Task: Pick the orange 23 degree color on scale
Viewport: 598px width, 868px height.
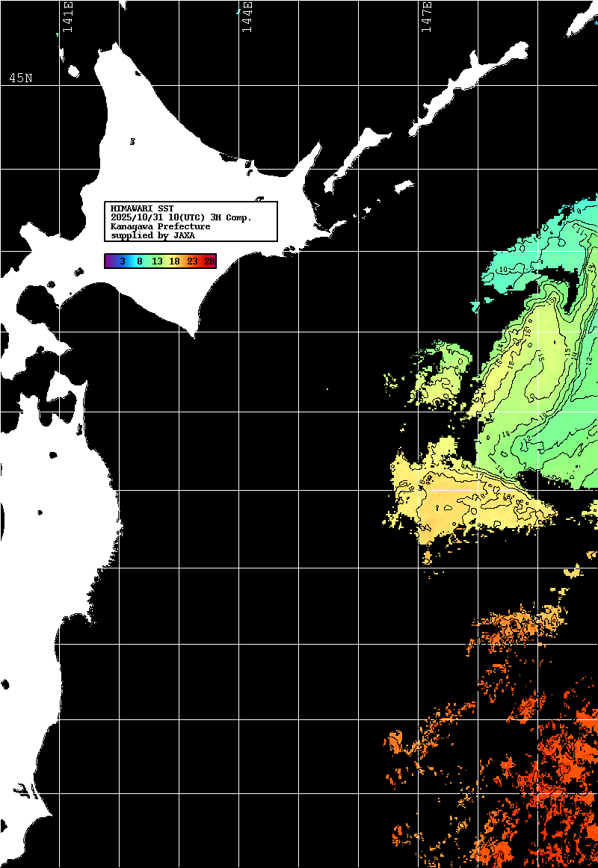Action: point(192,261)
